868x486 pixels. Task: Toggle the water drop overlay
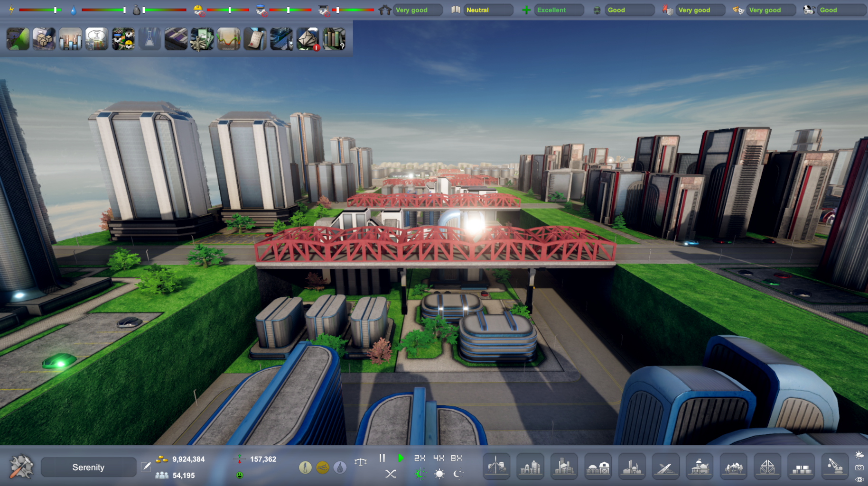[x=340, y=468]
